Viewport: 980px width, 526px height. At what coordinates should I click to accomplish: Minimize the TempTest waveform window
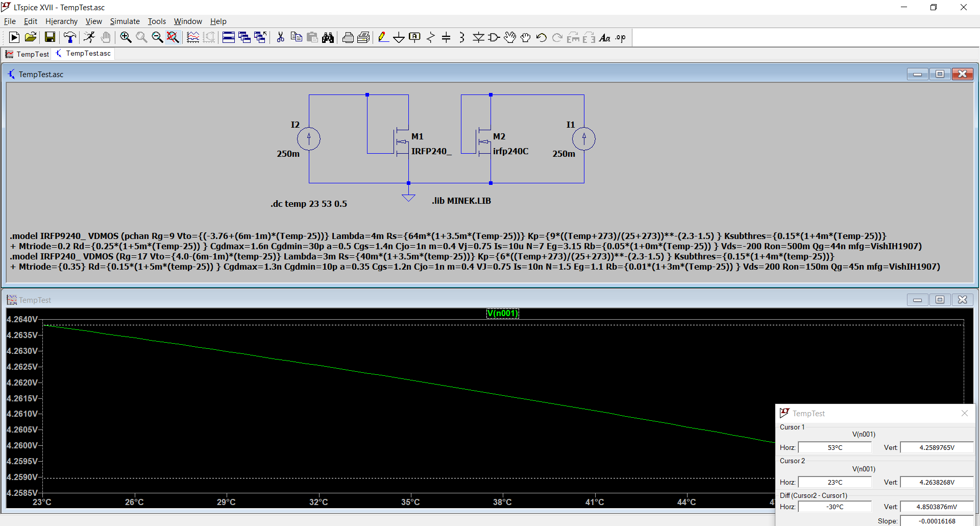click(917, 300)
